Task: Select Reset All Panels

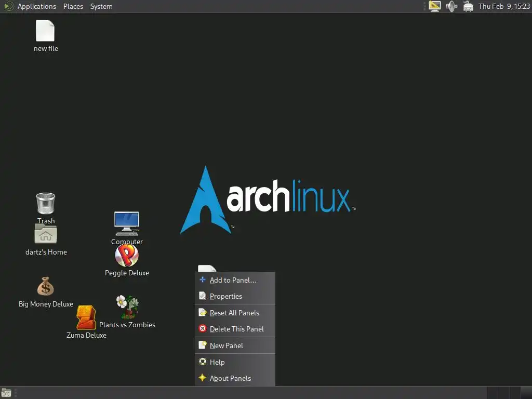Action: 235,313
